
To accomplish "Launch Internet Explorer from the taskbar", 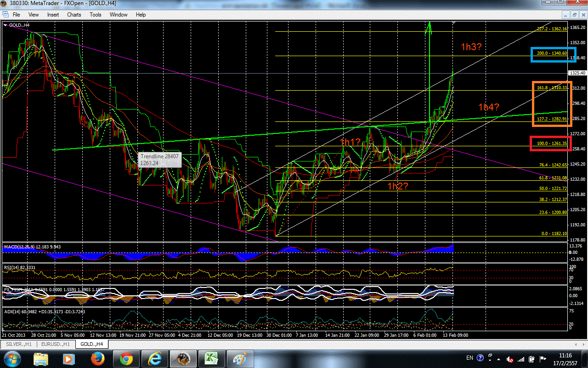I will [x=154, y=359].
